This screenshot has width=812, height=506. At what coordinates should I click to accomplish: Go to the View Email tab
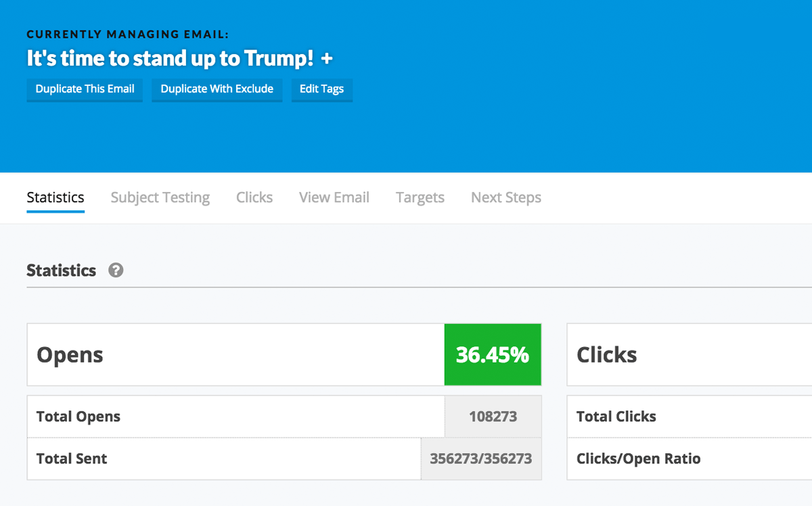(334, 198)
